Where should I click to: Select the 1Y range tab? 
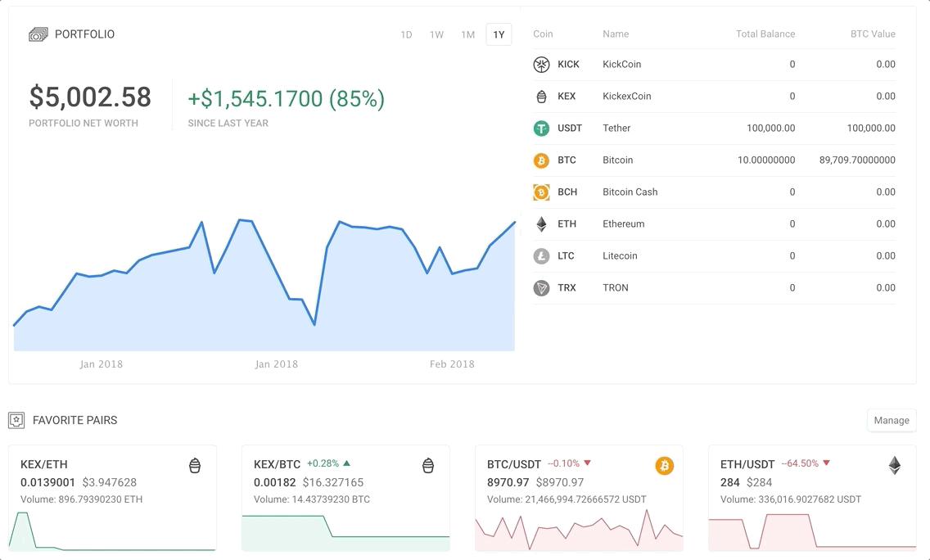(499, 34)
